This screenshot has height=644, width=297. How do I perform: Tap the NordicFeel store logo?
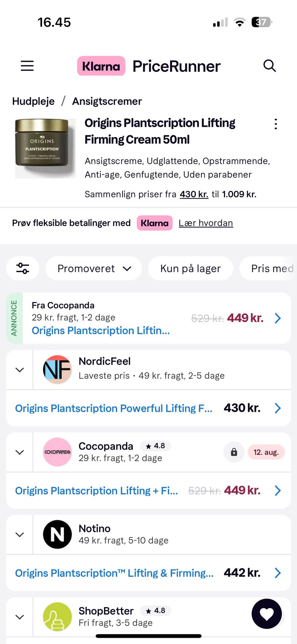57,370
